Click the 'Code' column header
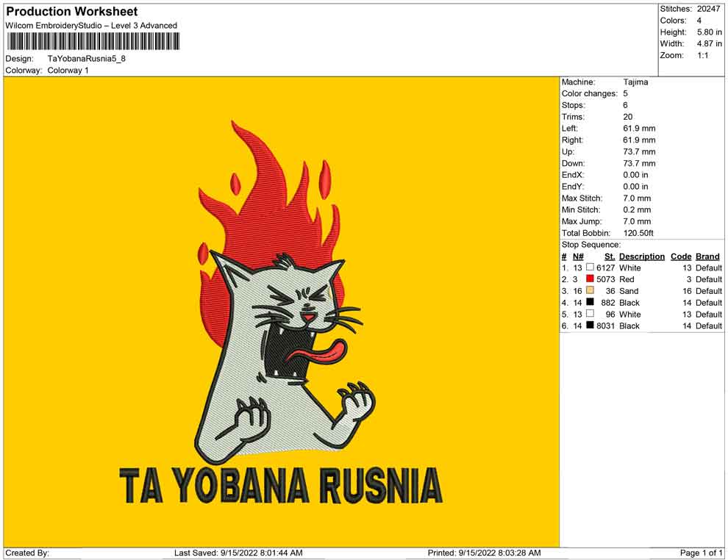 pos(681,256)
